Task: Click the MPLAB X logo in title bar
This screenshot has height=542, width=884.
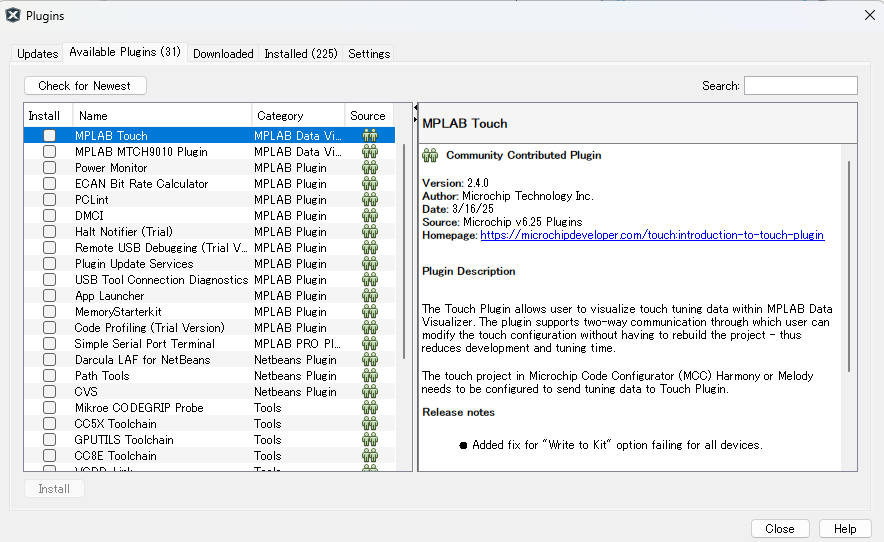Action: [x=13, y=15]
